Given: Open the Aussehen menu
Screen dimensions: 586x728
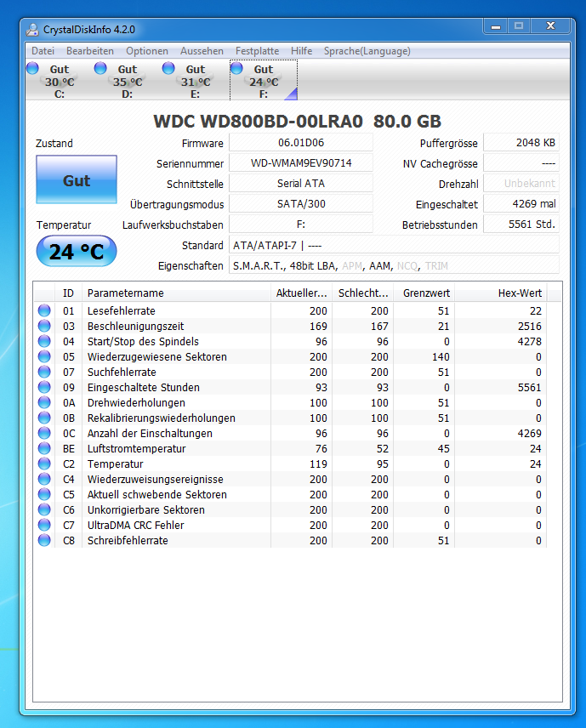Looking at the screenshot, I should [202, 51].
